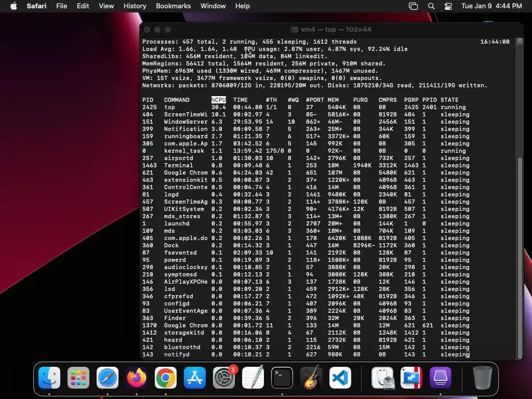The width and height of the screenshot is (532, 399).
Task: Open the File menu
Action: point(61,6)
